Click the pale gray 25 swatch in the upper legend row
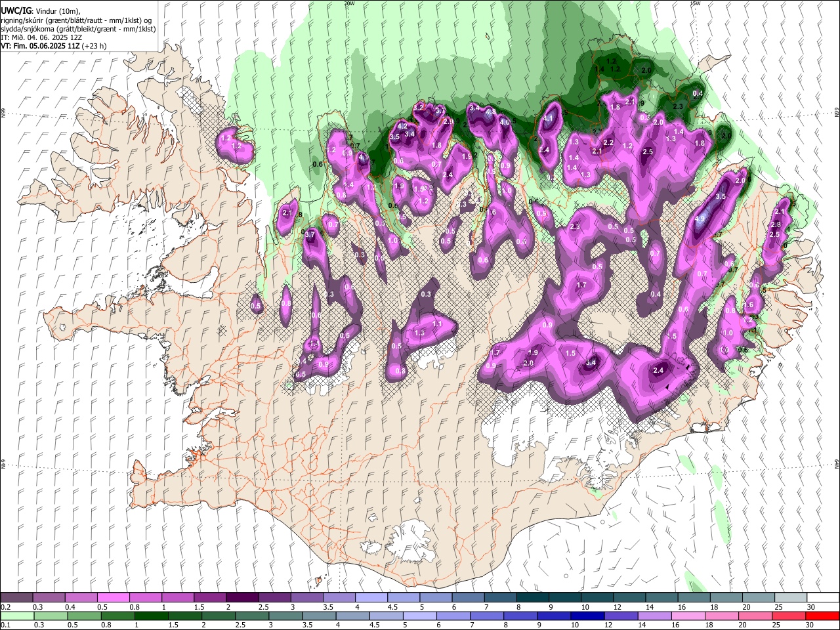Image resolution: width=840 pixels, height=630 pixels. pyautogui.click(x=790, y=598)
